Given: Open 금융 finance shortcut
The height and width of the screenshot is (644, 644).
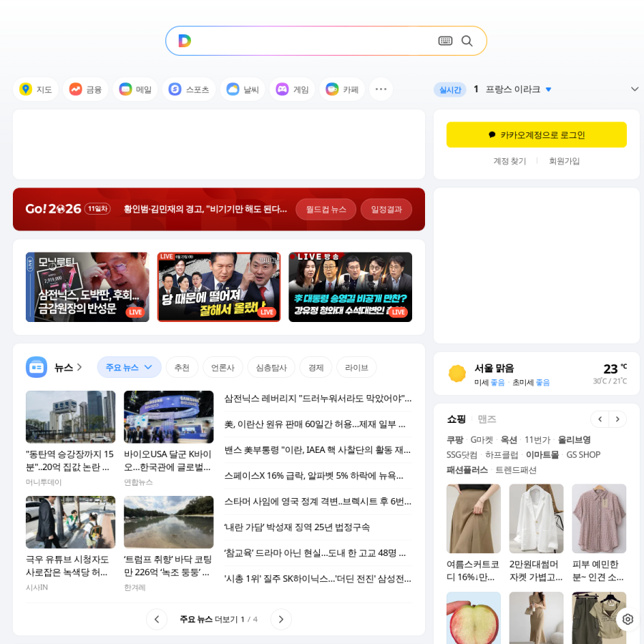Looking at the screenshot, I should 85,89.
